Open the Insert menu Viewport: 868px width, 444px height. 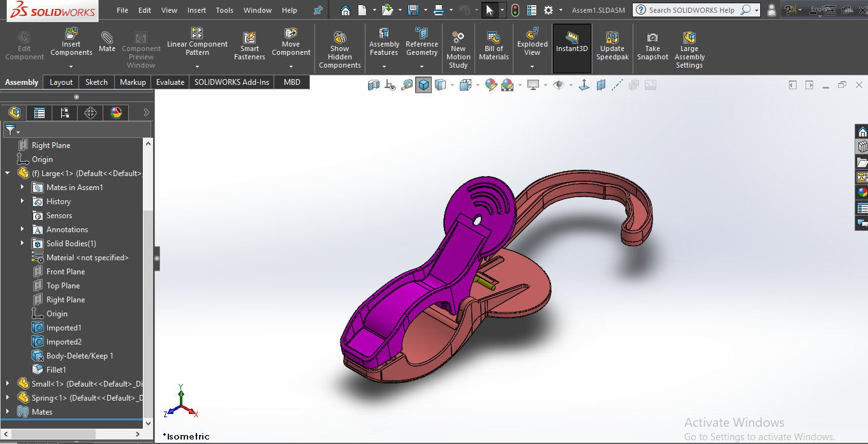(196, 10)
